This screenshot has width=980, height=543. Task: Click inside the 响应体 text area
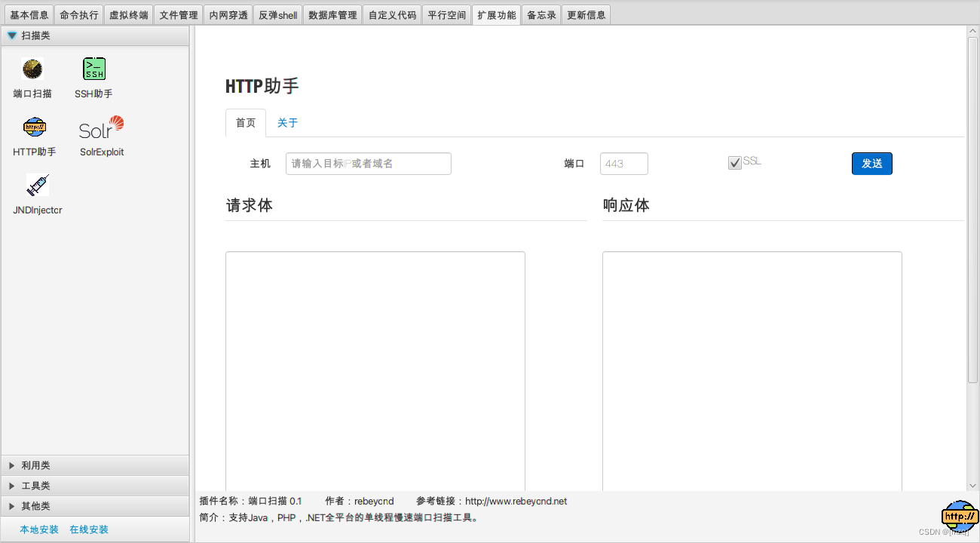(752, 371)
